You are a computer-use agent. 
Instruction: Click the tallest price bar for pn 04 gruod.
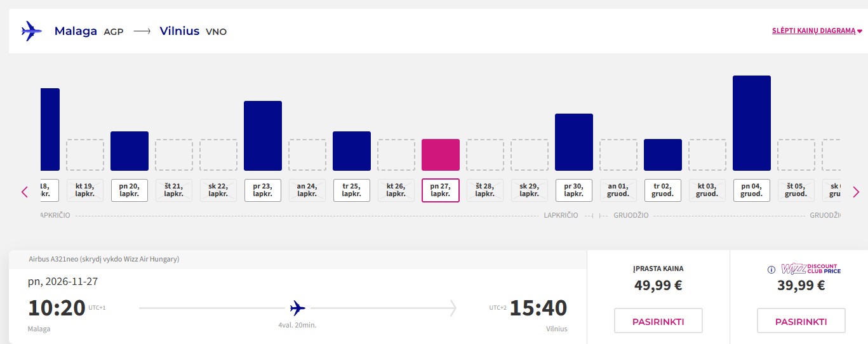click(x=752, y=123)
